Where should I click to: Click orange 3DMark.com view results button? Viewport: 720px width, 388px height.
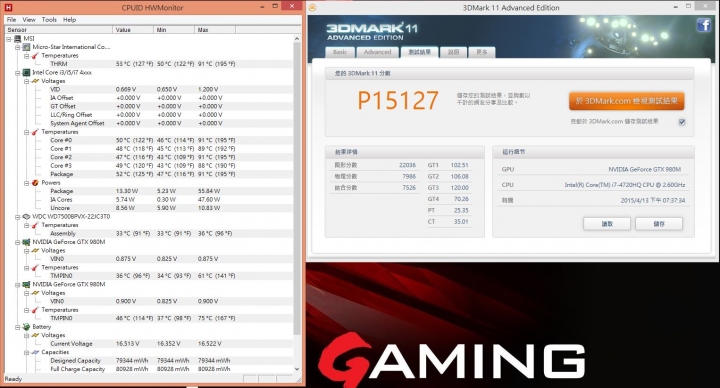click(626, 101)
